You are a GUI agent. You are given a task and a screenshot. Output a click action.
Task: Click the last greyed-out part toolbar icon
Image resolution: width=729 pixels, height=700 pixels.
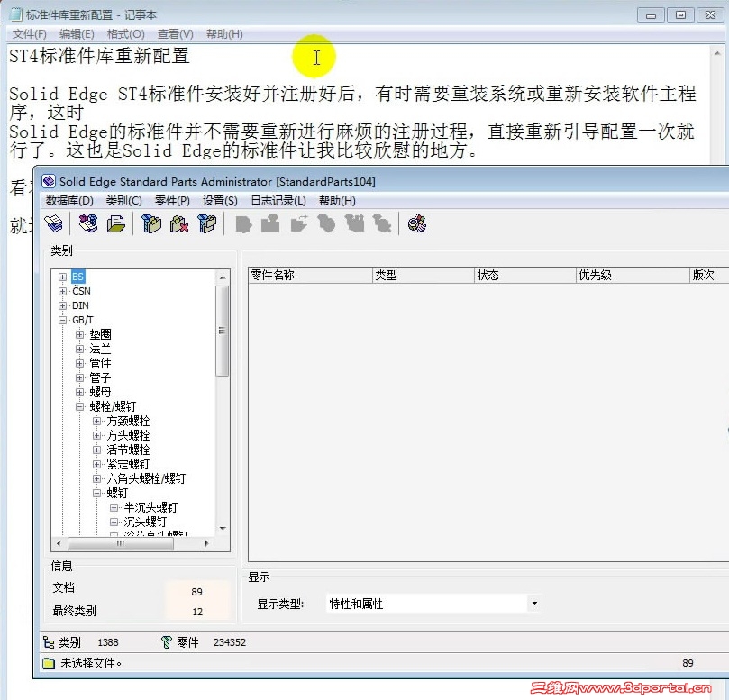point(382,223)
